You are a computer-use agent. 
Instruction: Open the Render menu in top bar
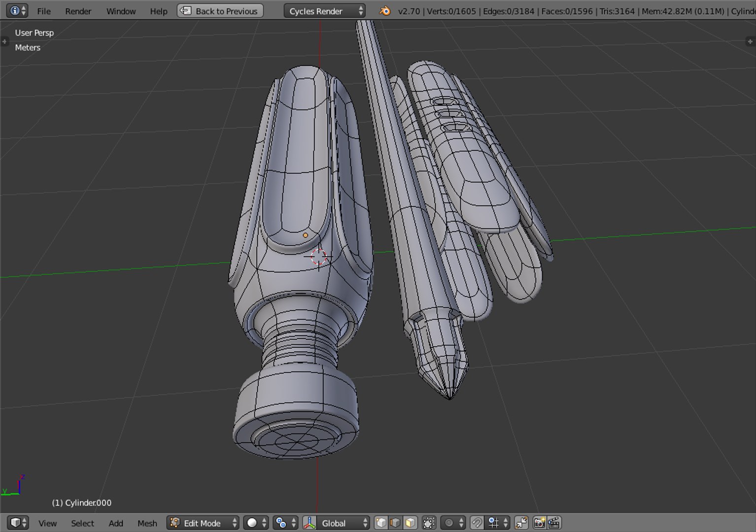tap(78, 11)
